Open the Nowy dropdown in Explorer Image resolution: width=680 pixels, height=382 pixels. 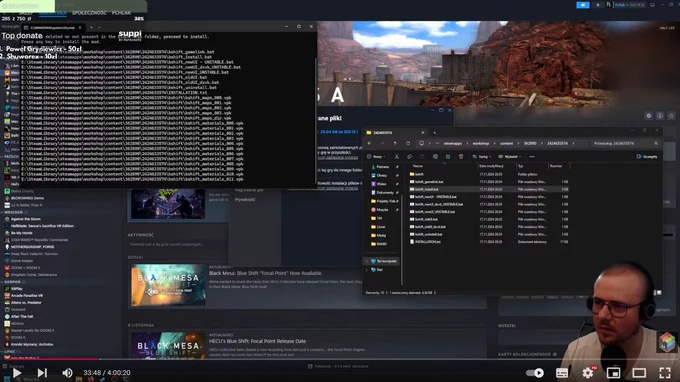tap(376, 157)
